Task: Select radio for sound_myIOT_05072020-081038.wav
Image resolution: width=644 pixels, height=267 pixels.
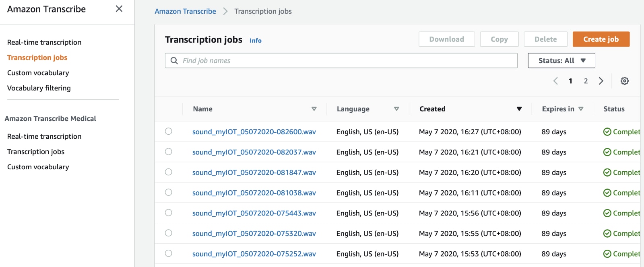Action: coord(169,192)
